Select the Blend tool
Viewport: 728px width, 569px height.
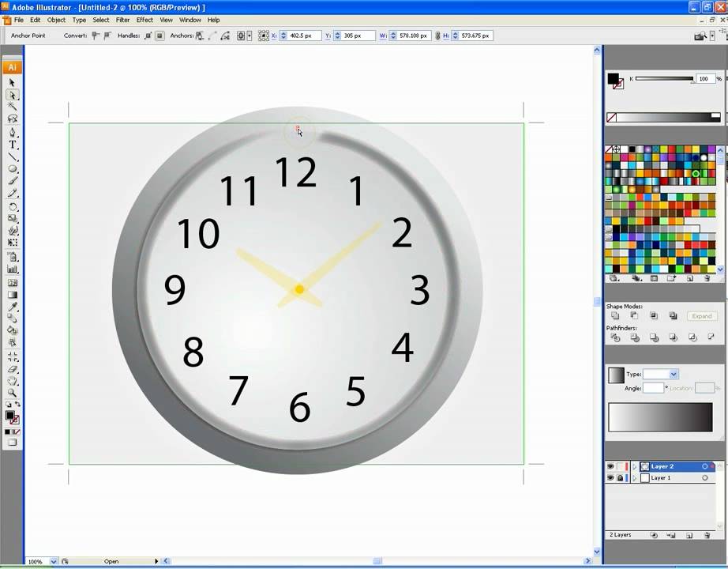pos(12,319)
